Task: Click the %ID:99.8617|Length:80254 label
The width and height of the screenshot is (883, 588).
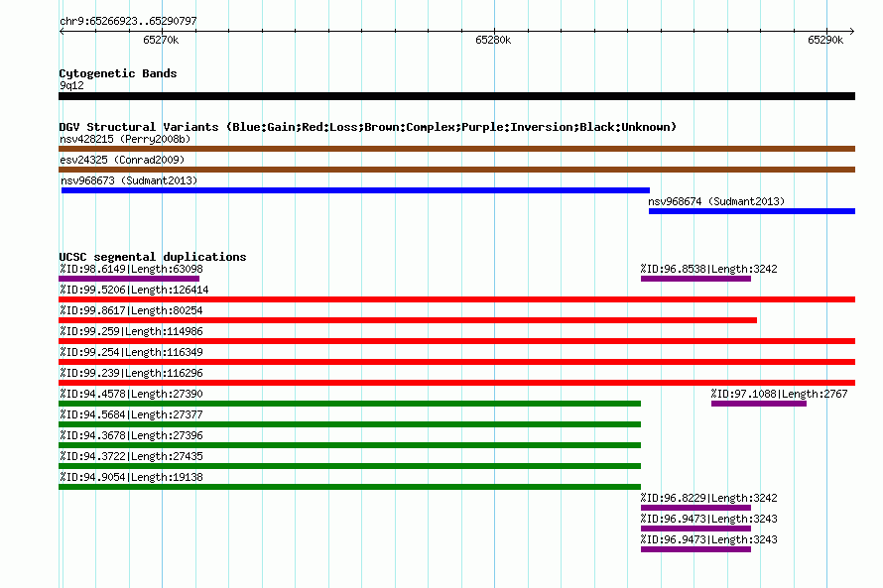Action: coord(131,310)
